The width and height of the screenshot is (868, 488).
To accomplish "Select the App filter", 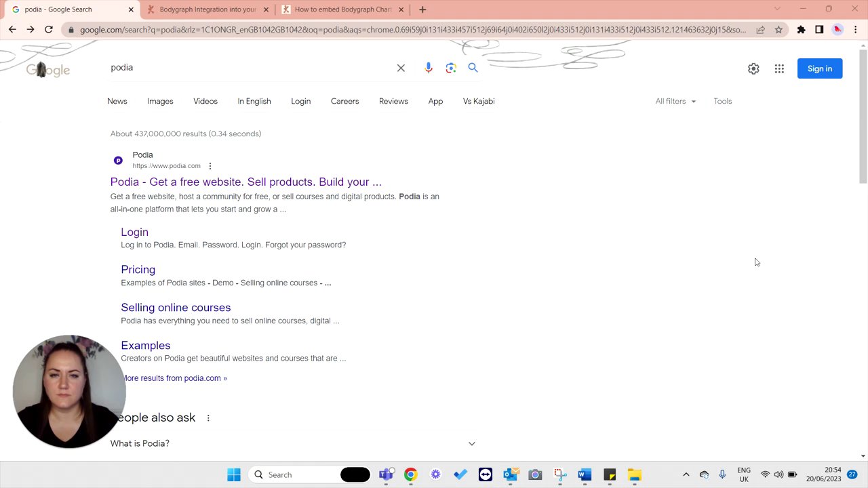I will click(435, 101).
